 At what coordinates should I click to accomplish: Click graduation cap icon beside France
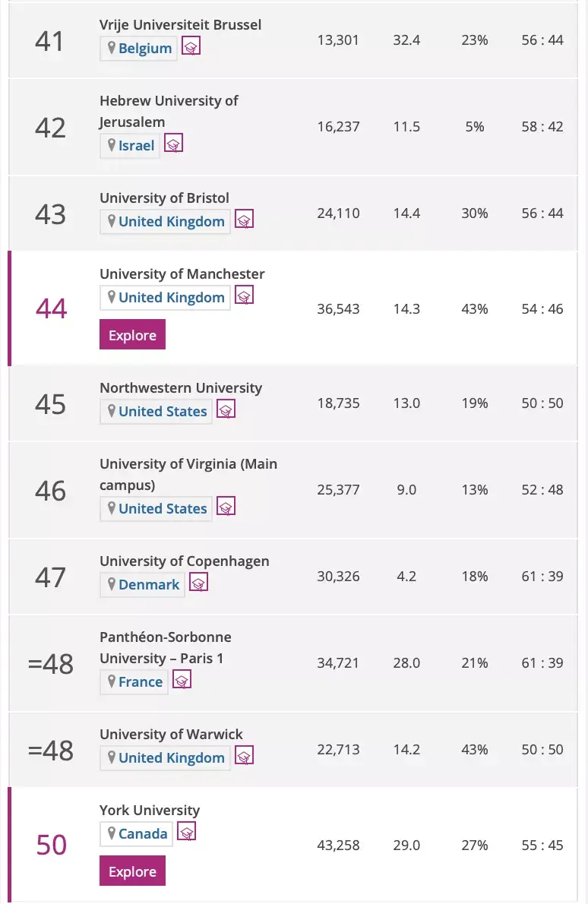pyautogui.click(x=182, y=681)
